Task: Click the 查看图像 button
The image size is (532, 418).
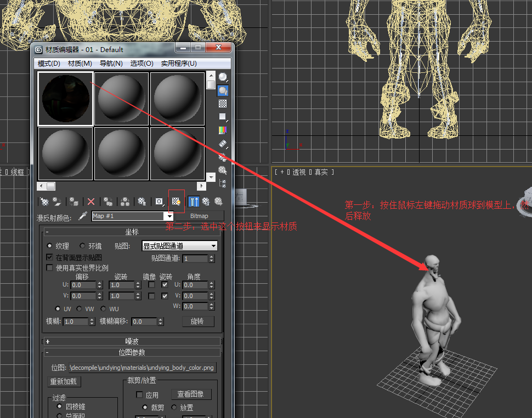Action: 191,393
